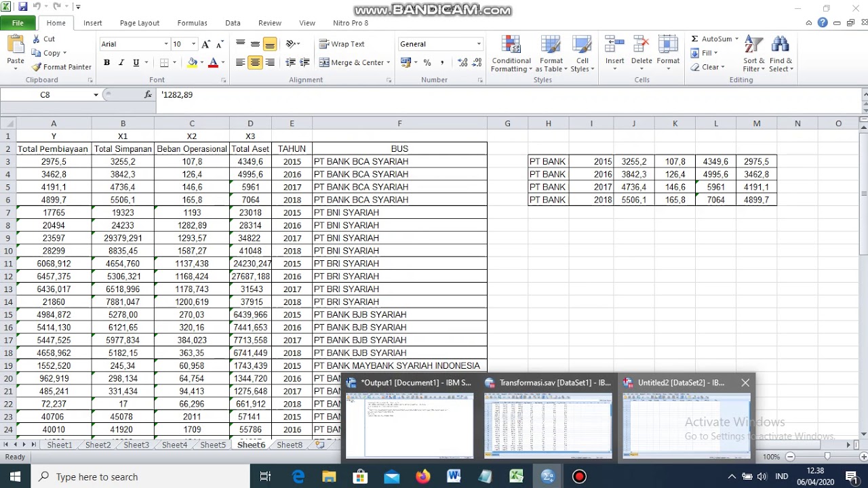This screenshot has height=488, width=868.
Task: Open Cell Styles gallery
Action: point(582,54)
